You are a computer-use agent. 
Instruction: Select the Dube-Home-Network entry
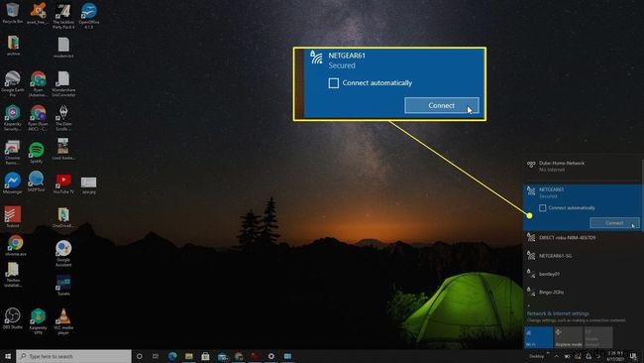tap(583, 166)
